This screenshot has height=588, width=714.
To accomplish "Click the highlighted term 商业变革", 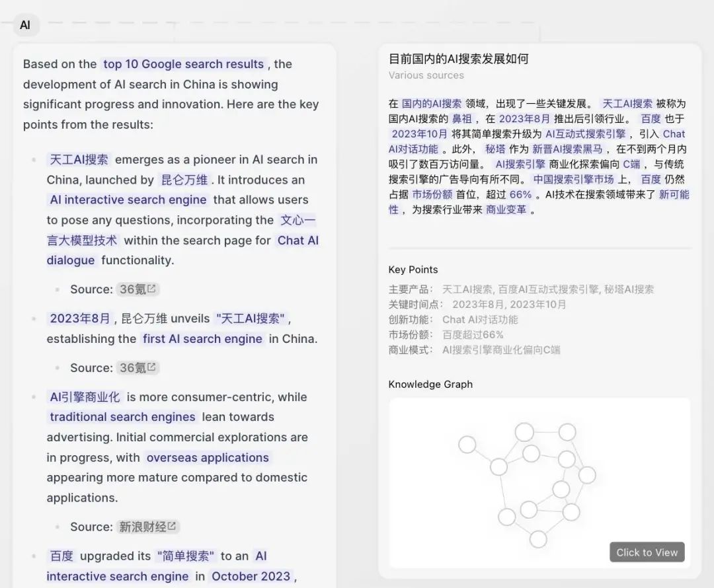I will tap(506, 209).
